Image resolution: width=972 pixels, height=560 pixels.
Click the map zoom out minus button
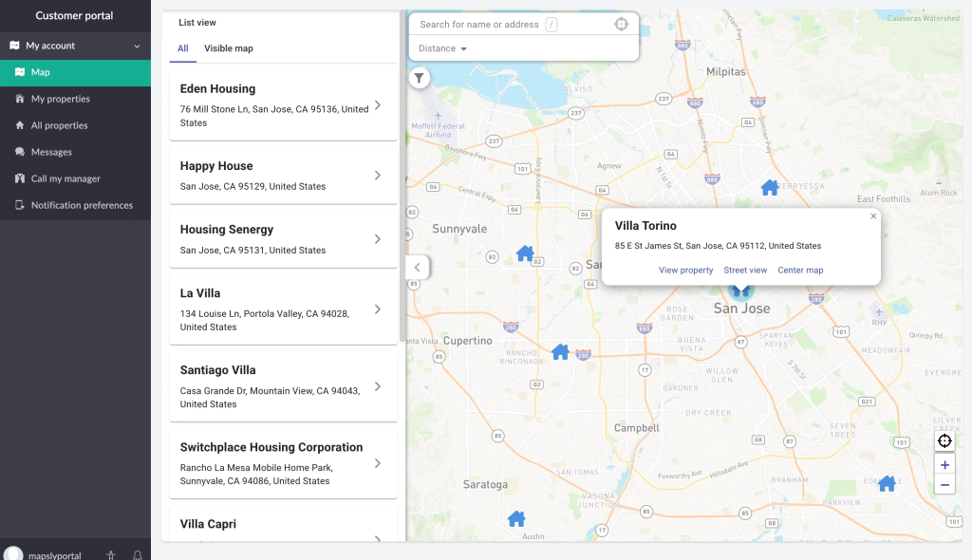tap(944, 486)
